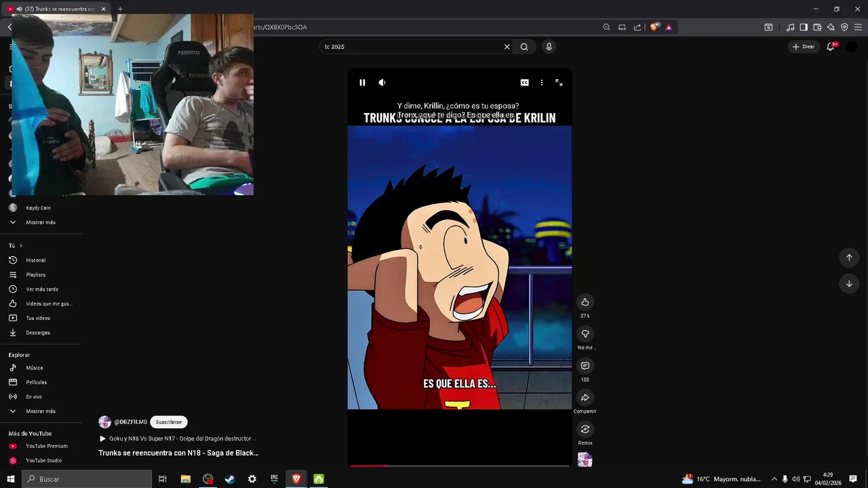Go to the next Short
Image resolution: width=868 pixels, height=488 pixels.
pyautogui.click(x=849, y=284)
